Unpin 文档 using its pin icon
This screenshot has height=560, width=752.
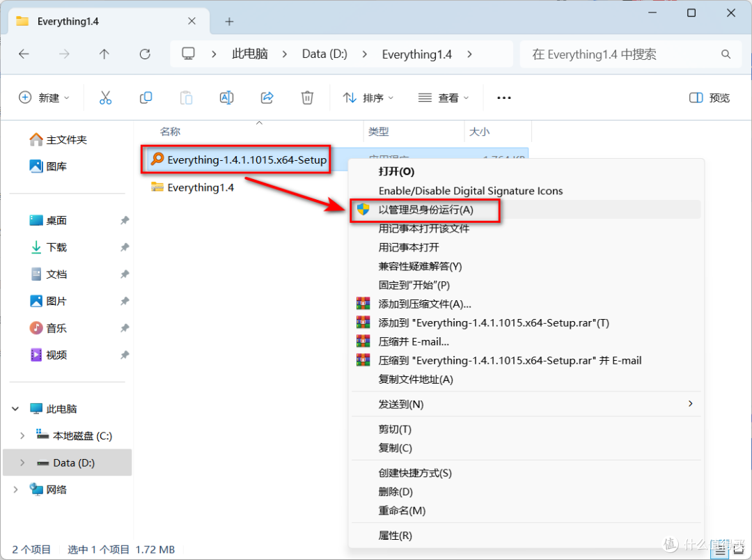coord(125,274)
